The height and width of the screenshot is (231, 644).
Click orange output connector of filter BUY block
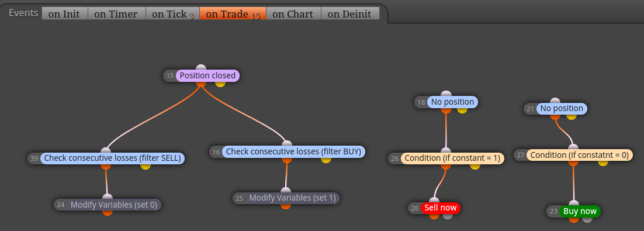point(287,160)
